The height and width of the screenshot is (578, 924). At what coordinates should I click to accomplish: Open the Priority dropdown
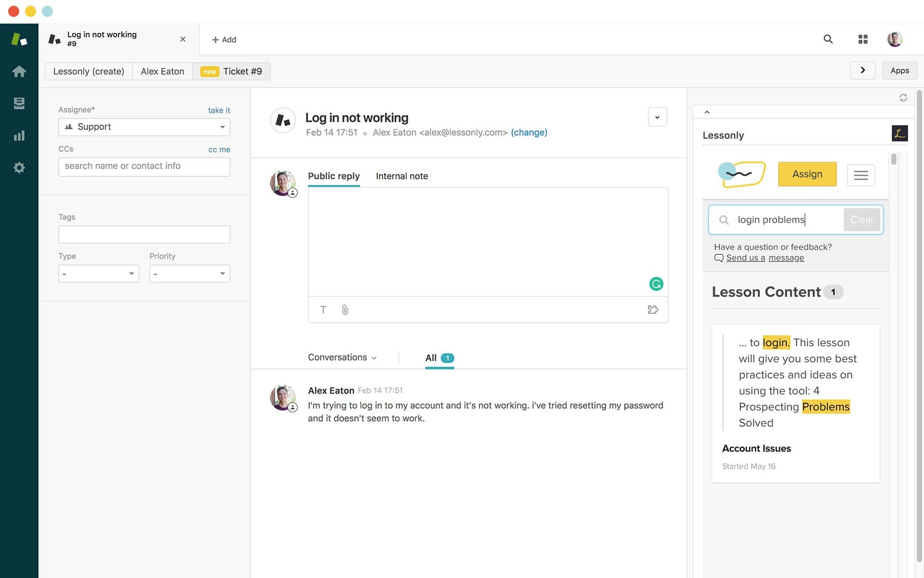tap(190, 274)
